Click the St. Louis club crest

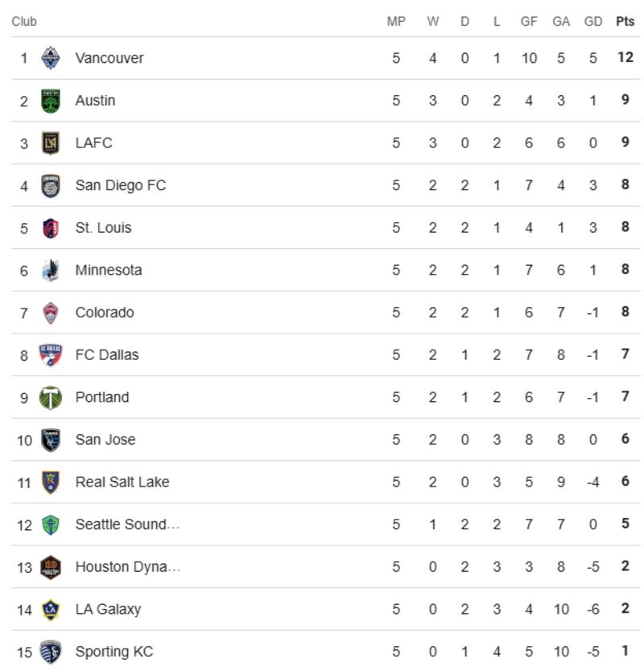pyautogui.click(x=51, y=228)
